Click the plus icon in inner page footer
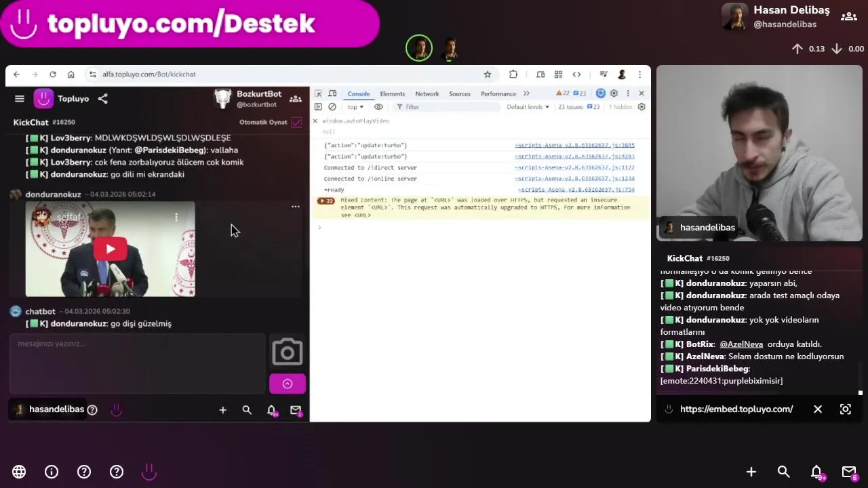The height and width of the screenshot is (488, 868). point(222,410)
